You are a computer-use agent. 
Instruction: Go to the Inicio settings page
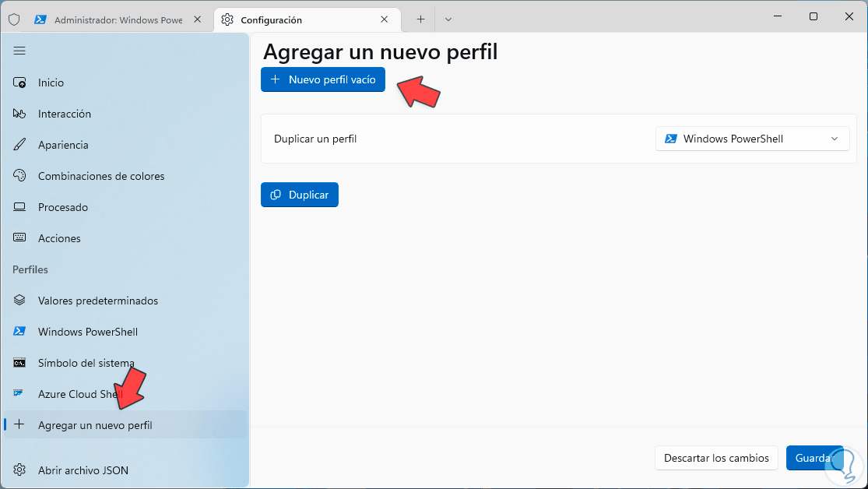[125, 83]
